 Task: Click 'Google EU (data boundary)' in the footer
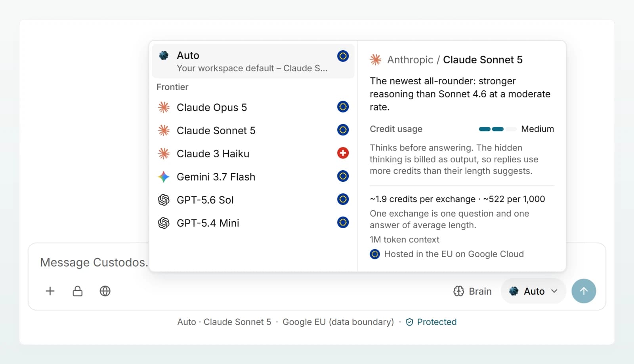pyautogui.click(x=338, y=322)
